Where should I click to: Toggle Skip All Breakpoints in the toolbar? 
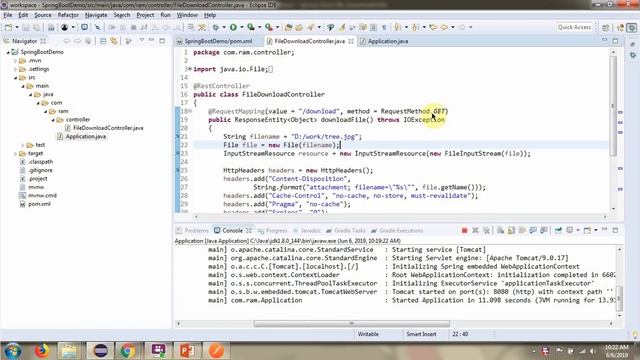(97, 27)
